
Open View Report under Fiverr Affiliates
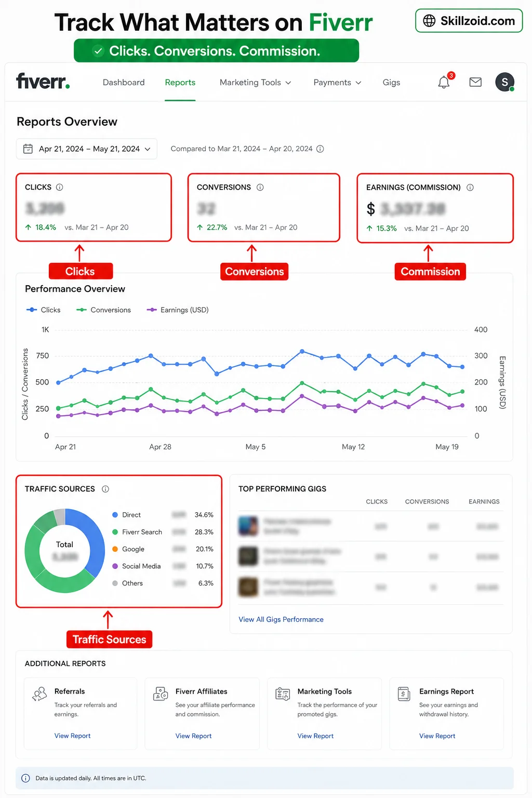coord(193,736)
